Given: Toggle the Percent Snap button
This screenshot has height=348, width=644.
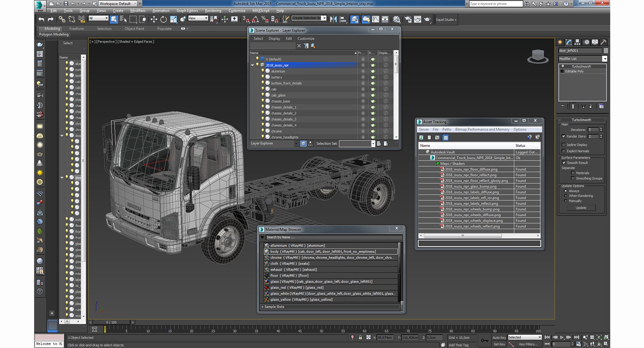Looking at the screenshot, I should pos(265,19).
